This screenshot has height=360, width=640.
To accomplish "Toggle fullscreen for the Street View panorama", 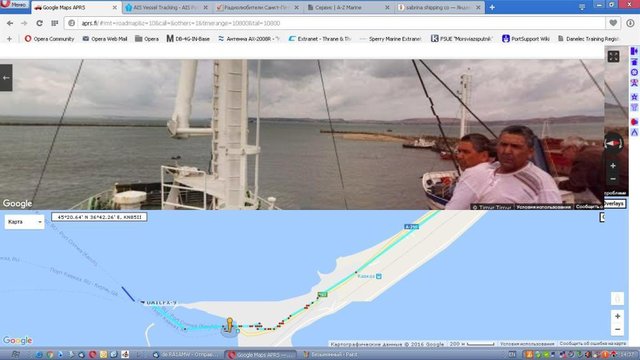I will (x=613, y=56).
